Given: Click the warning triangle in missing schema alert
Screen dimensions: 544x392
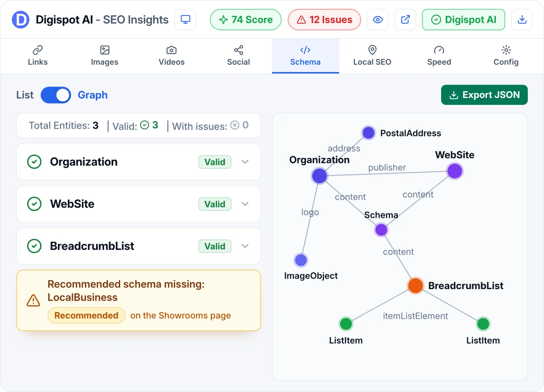Looking at the screenshot, I should tap(33, 301).
